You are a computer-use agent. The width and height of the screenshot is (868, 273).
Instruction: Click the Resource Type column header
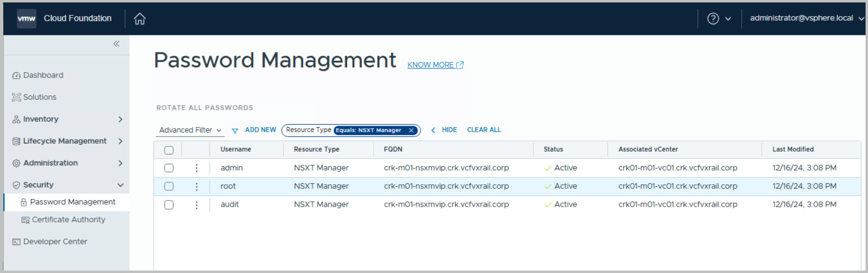point(316,149)
